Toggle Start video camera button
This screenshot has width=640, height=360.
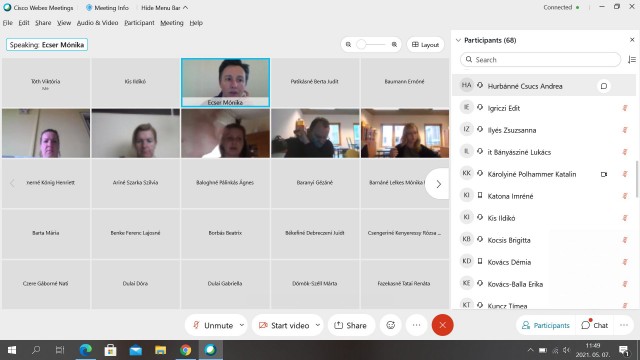pos(284,325)
